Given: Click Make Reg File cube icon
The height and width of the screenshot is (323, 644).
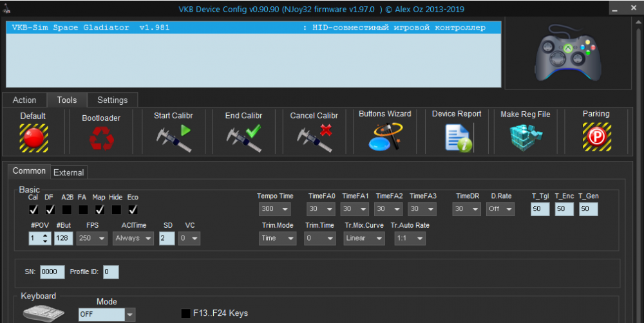Looking at the screenshot, I should point(526,138).
